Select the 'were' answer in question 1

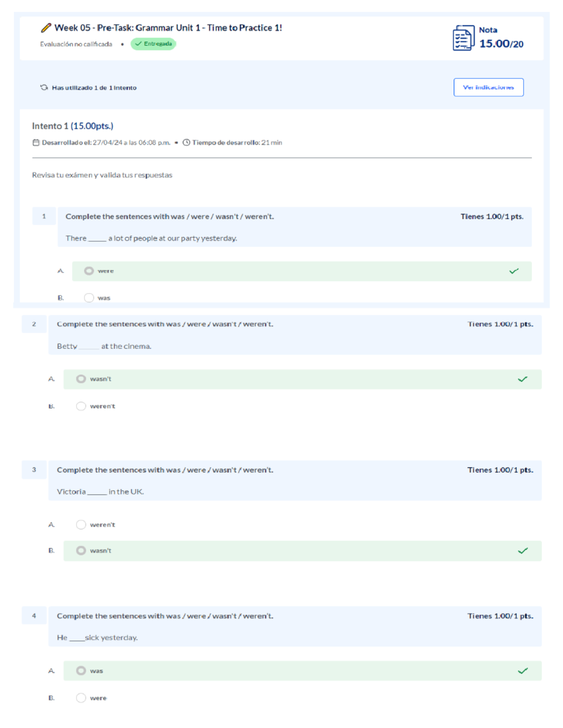[x=89, y=270]
